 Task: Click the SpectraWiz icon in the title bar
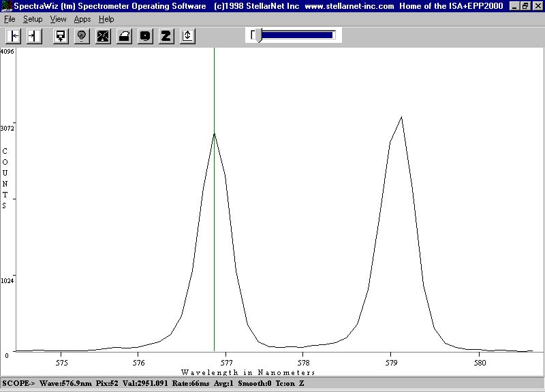[7, 6]
